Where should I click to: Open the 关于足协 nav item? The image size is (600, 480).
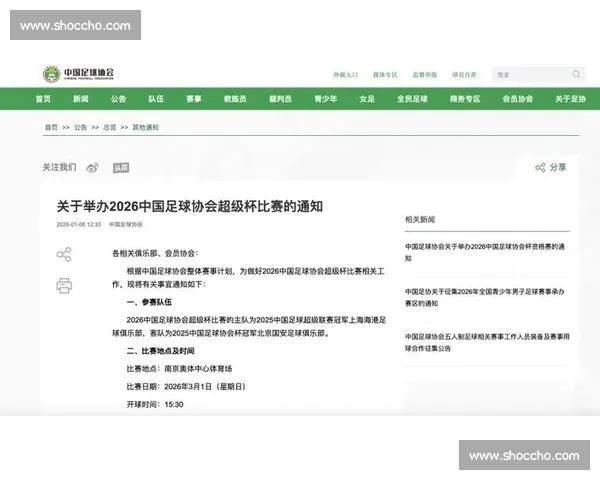point(571,99)
